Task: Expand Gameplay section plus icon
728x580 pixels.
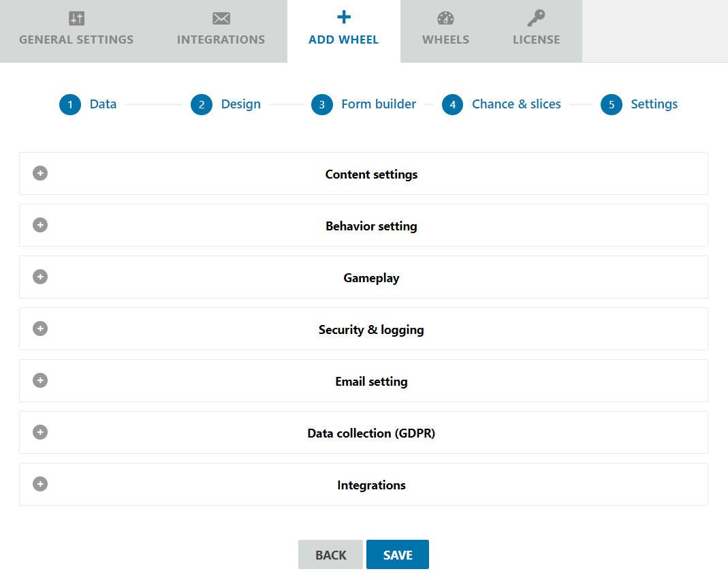Action: 40,277
